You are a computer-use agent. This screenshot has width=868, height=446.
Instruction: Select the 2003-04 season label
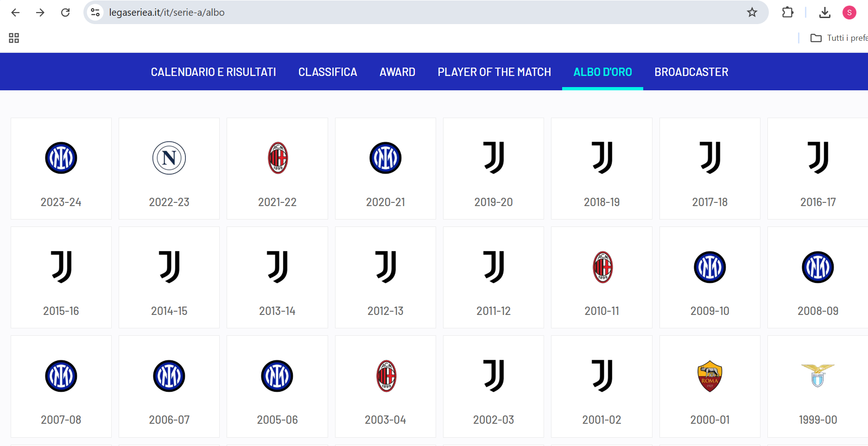pos(386,420)
